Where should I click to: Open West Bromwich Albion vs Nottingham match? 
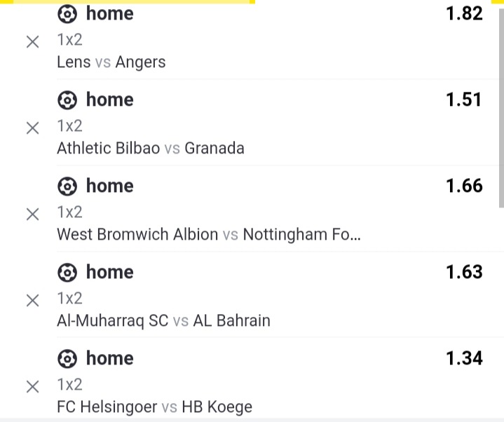point(209,234)
